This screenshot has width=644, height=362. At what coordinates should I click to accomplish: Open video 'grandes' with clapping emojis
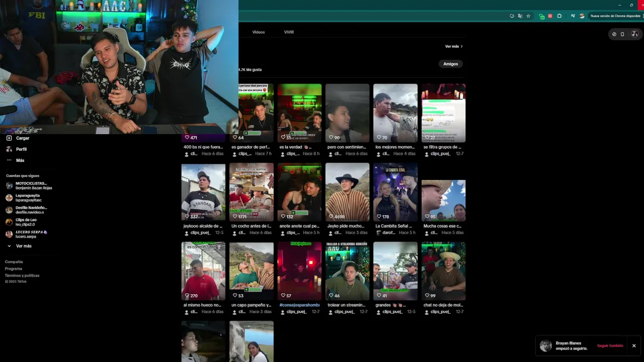[395, 271]
